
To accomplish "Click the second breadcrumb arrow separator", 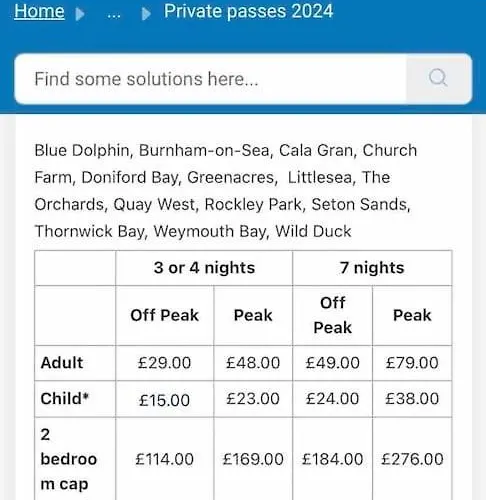I will (146, 14).
